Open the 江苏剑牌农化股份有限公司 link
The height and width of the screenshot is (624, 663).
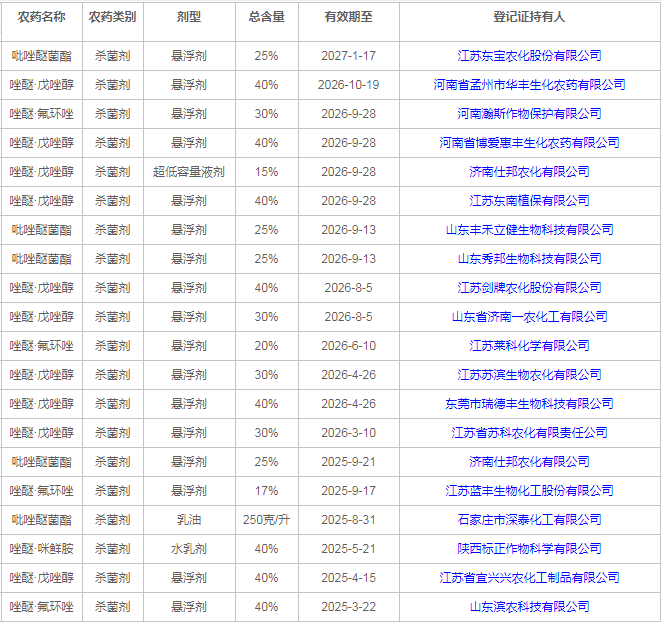[529, 288]
